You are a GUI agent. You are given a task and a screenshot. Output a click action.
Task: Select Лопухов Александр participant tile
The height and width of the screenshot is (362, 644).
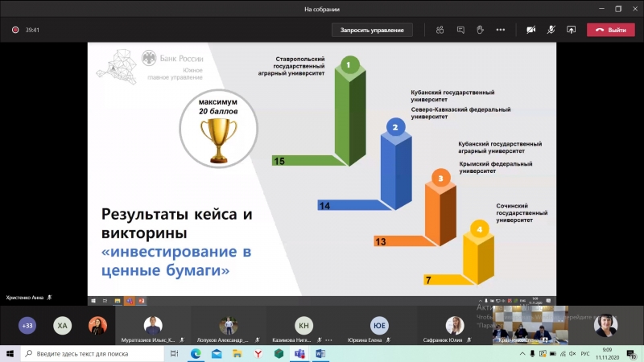[x=229, y=326]
